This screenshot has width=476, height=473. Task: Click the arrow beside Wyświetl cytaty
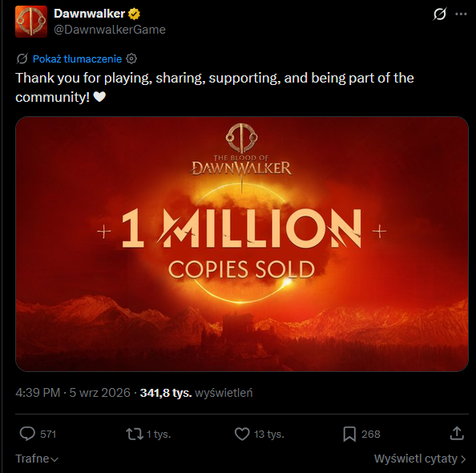point(463,459)
